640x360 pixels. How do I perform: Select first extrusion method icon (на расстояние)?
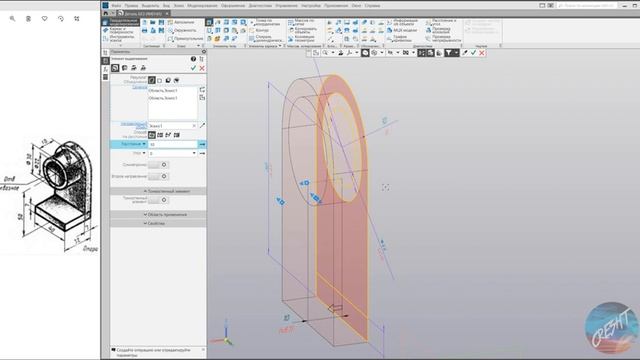(152, 135)
